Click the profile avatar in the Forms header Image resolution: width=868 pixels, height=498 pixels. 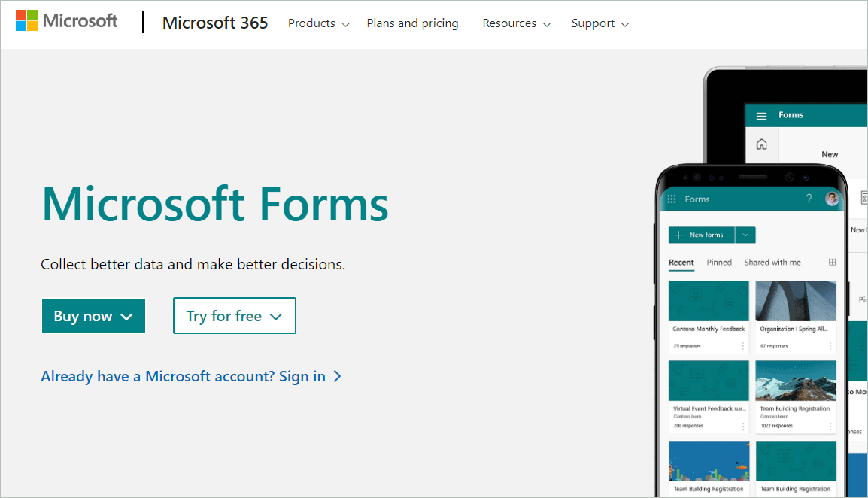[831, 199]
